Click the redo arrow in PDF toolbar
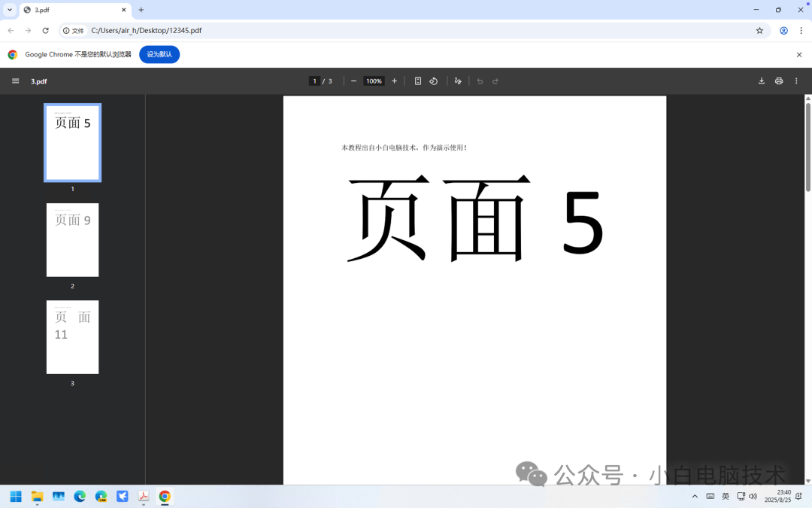 pyautogui.click(x=495, y=81)
